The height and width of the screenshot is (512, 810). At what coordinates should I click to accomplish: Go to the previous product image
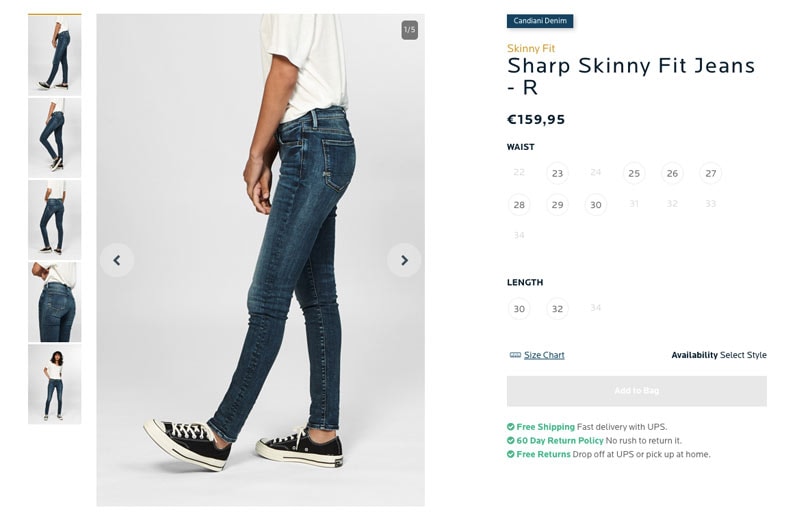(117, 260)
